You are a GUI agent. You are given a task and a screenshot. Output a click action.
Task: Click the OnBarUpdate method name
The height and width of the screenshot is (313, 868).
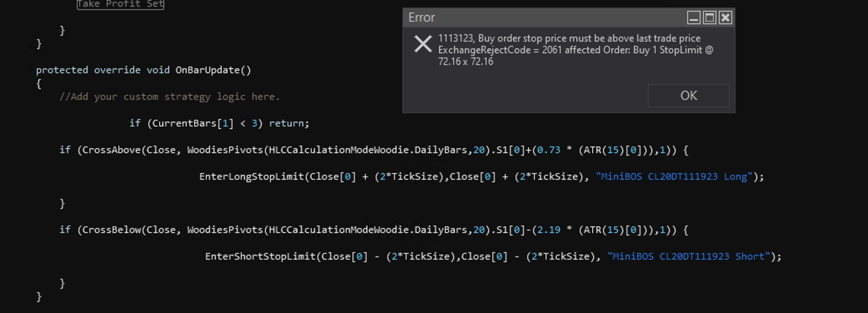207,70
